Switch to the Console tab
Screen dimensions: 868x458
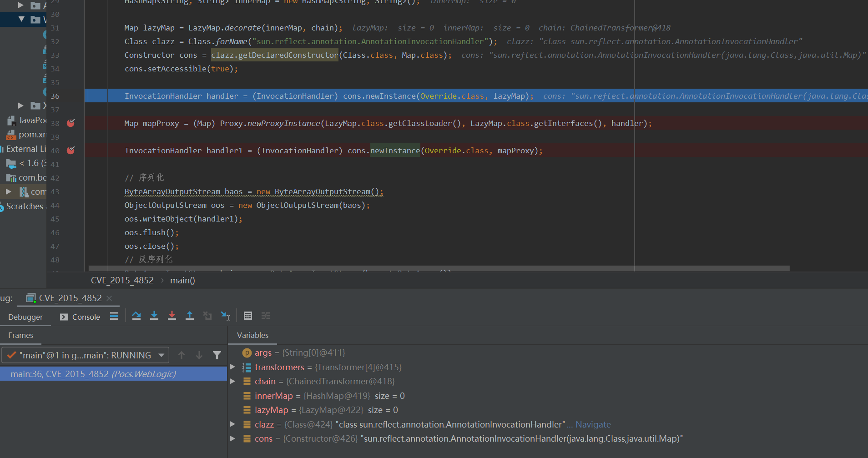click(x=80, y=317)
